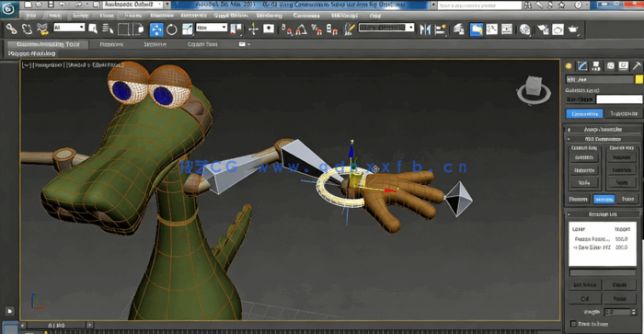Click the Align tool icon
The width and height of the screenshot is (644, 334).
[x=441, y=29]
